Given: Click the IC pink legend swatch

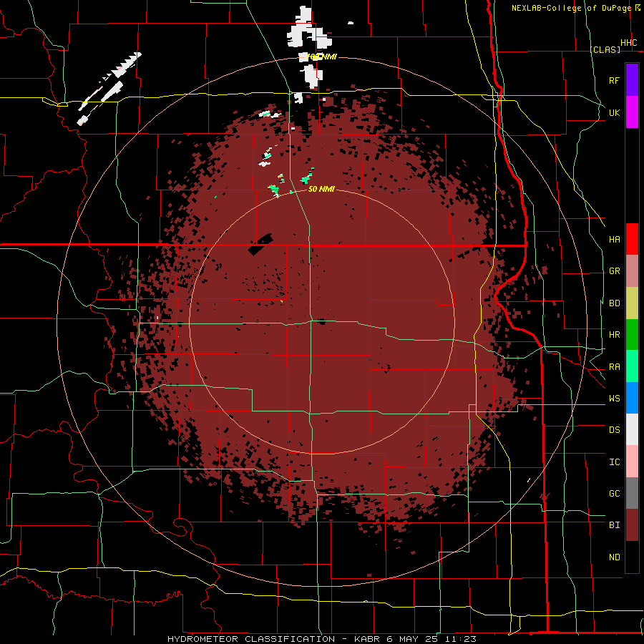Looking at the screenshot, I should tap(632, 462).
